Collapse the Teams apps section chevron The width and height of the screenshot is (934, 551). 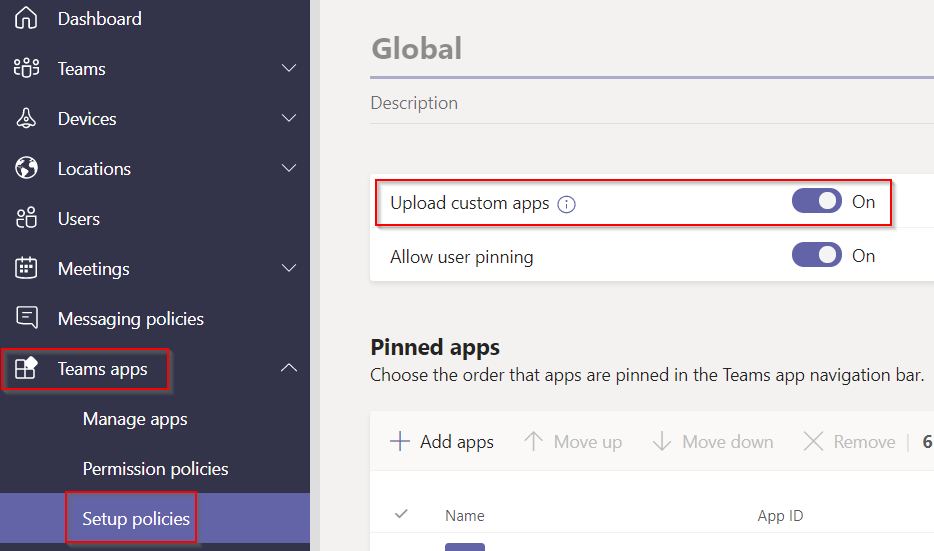289,368
